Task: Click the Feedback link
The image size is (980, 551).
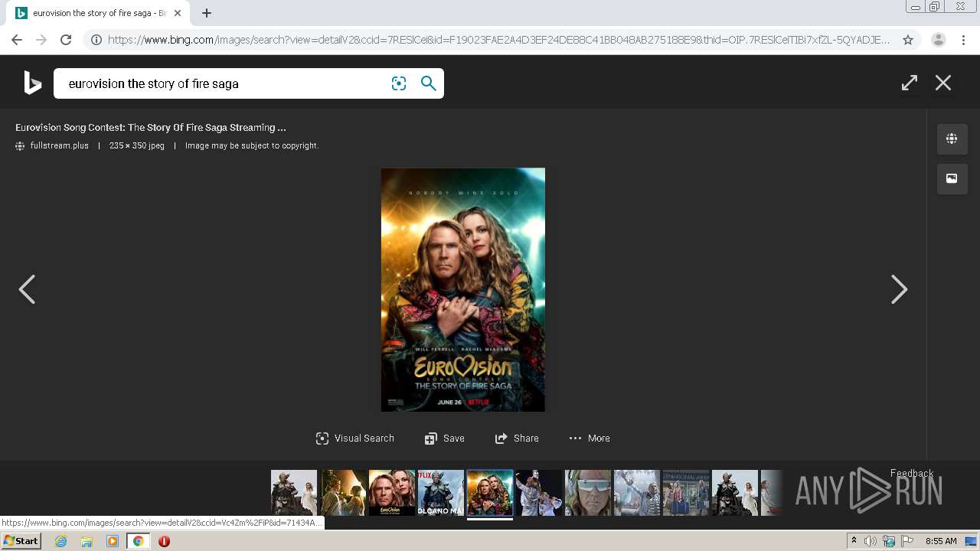Action: click(x=912, y=473)
